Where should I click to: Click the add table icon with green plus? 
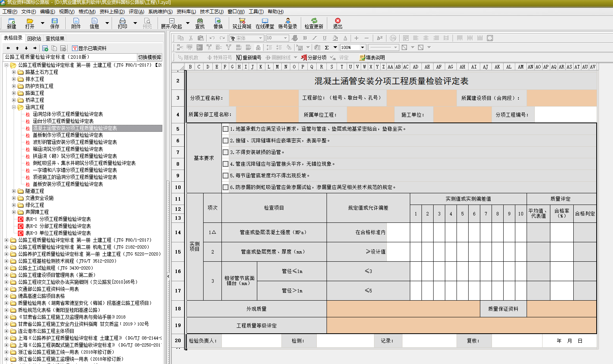45,48
